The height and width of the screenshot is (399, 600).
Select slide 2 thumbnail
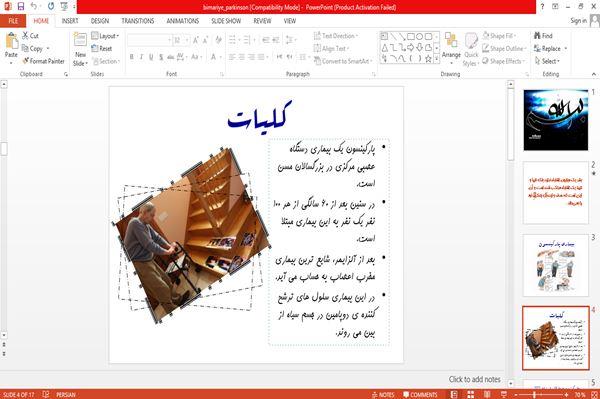click(x=556, y=192)
